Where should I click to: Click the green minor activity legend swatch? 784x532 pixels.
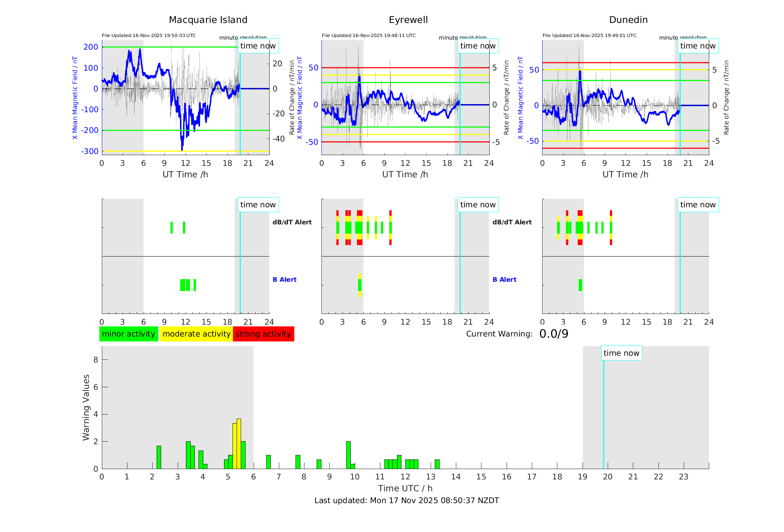tap(129, 334)
